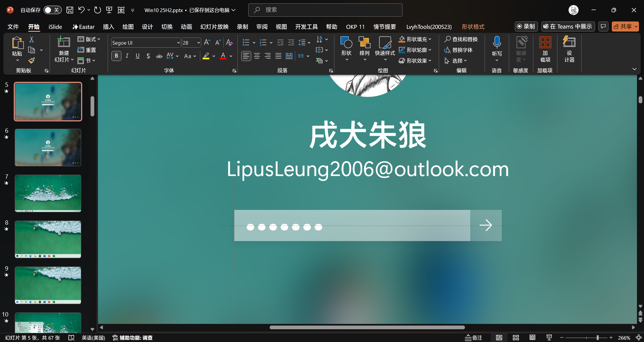This screenshot has width=644, height=342.
Task: Expand the Shape Fill dropdown
Action: pyautogui.click(x=430, y=39)
